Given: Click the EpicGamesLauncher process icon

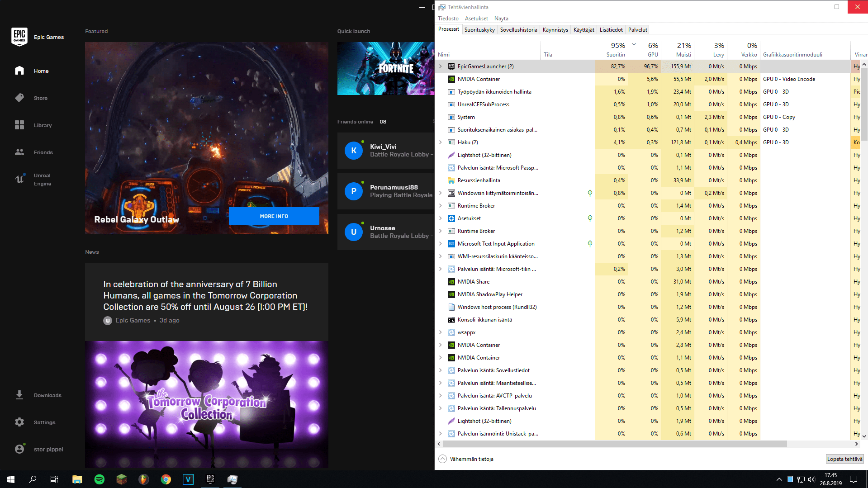Looking at the screenshot, I should 451,66.
